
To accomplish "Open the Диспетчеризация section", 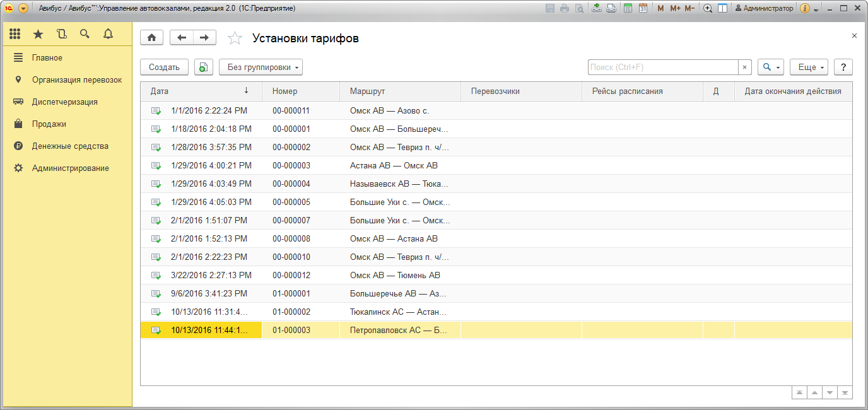I will click(x=64, y=102).
